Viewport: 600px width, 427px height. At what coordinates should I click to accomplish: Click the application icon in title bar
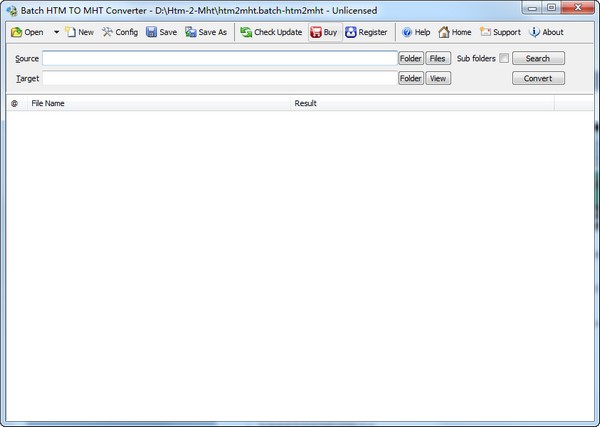click(x=12, y=11)
